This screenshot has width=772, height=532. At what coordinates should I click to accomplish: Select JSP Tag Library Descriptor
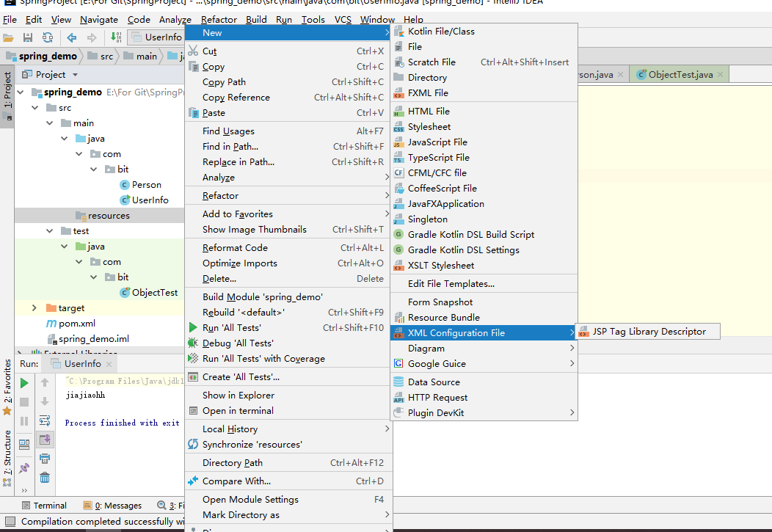pos(648,331)
